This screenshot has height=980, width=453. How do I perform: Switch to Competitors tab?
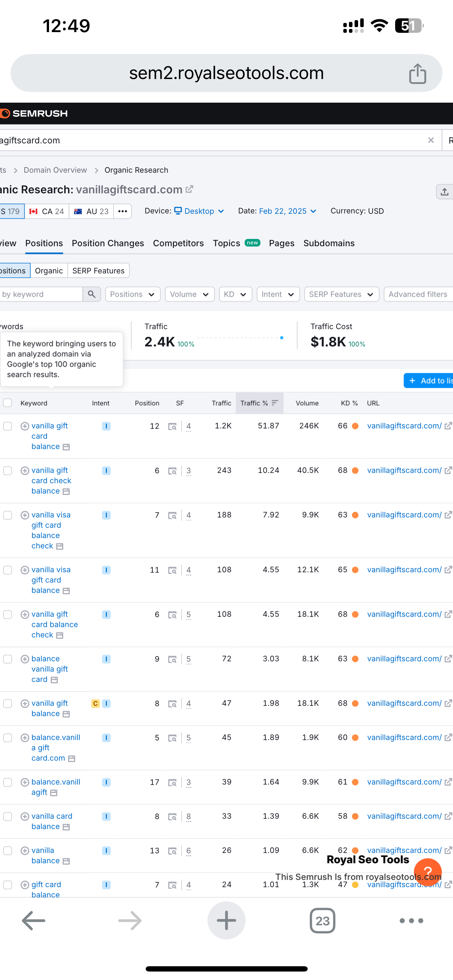click(x=179, y=243)
